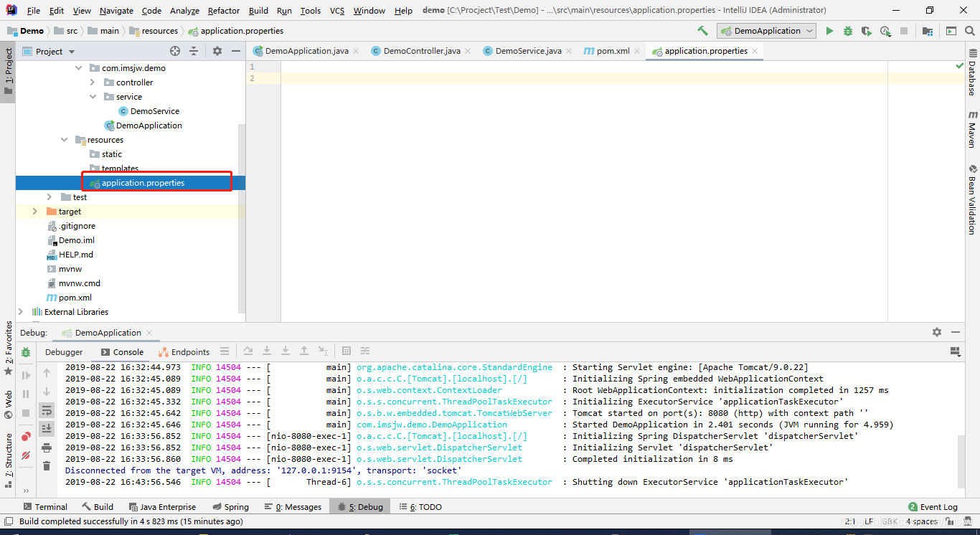Image resolution: width=980 pixels, height=535 pixels.
Task: Open the Analyze menu
Action: 185,11
